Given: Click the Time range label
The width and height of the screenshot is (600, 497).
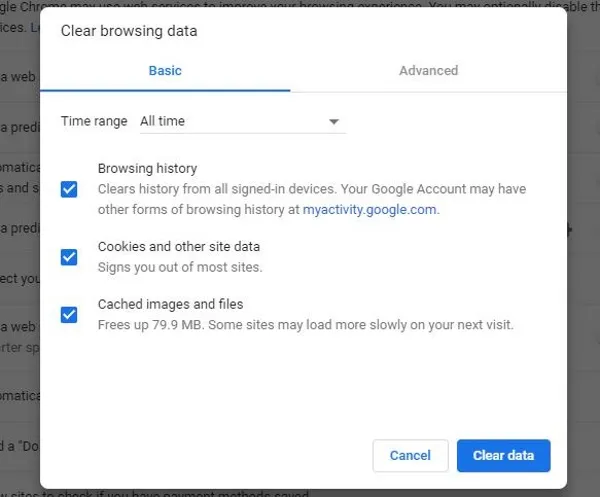Looking at the screenshot, I should (94, 121).
